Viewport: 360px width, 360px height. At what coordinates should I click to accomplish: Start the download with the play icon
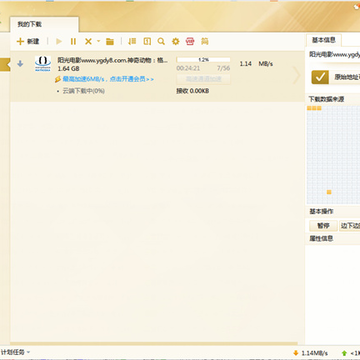click(x=59, y=41)
